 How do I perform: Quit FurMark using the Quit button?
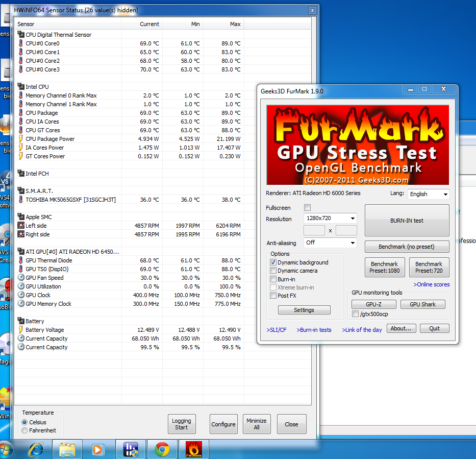434,328
